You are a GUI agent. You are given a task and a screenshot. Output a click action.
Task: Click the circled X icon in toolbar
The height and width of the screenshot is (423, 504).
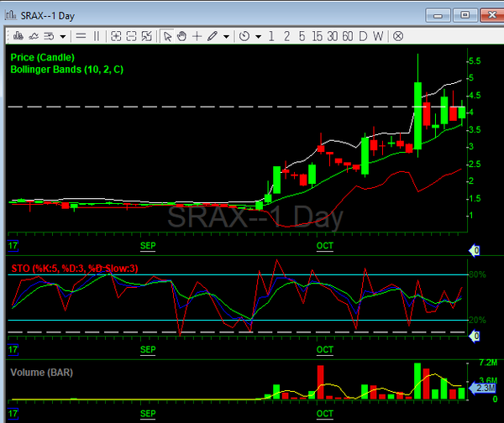click(398, 36)
